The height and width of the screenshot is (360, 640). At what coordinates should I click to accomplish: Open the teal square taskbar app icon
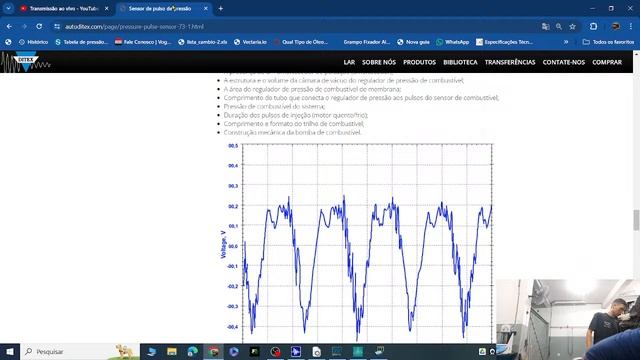[x=358, y=351]
